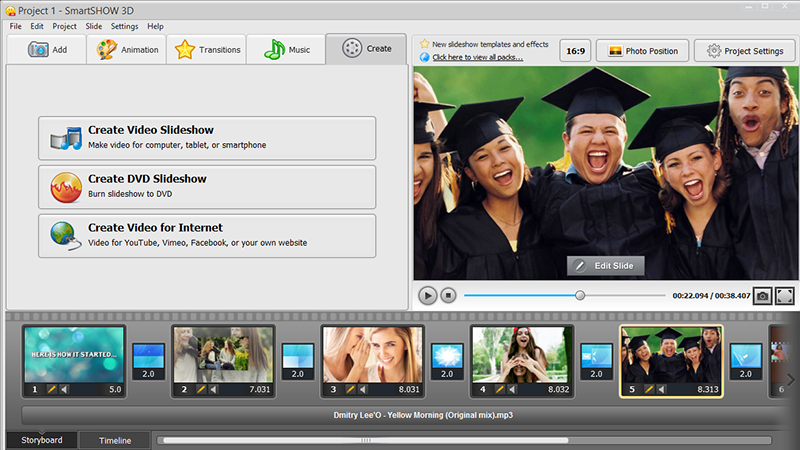Switch to the Add tab
Image resolution: width=800 pixels, height=450 pixels.
click(47, 49)
